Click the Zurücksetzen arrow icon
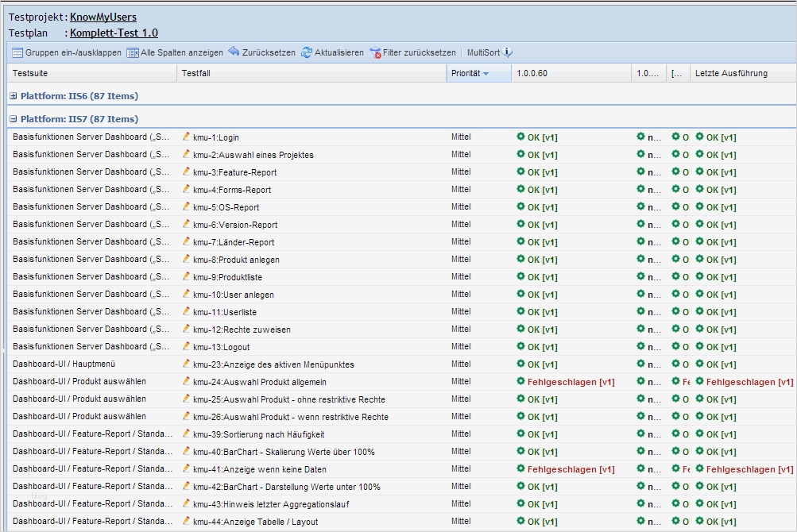The image size is (797, 532). click(x=234, y=52)
